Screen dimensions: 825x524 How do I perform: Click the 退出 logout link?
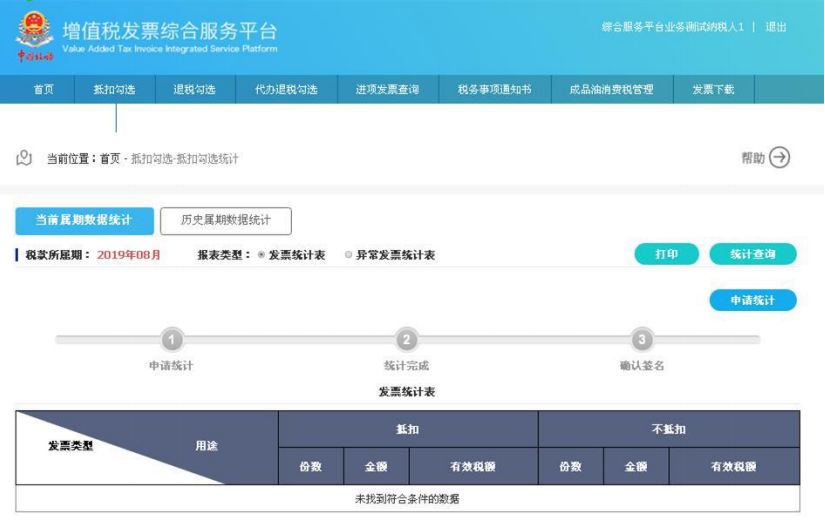point(776,27)
